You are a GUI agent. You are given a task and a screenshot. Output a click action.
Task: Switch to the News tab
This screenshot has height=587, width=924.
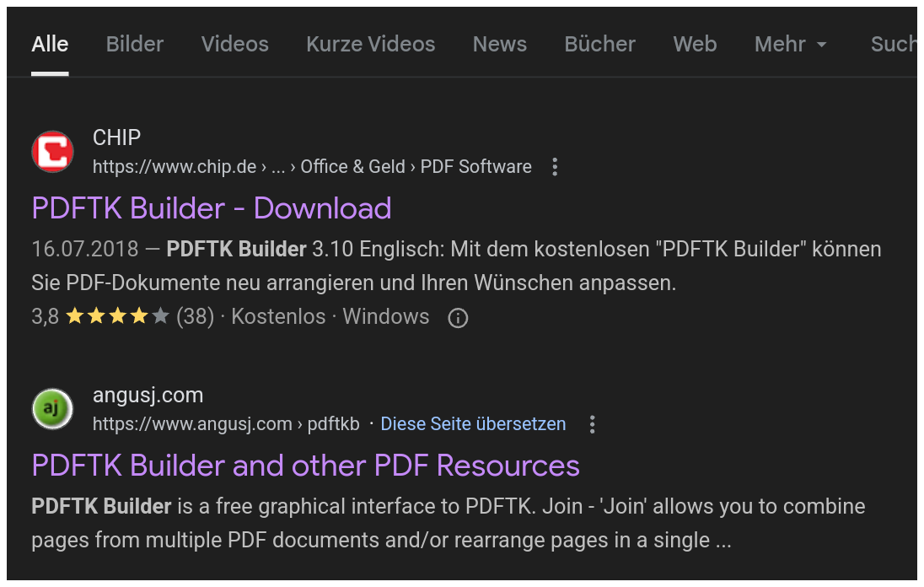500,44
